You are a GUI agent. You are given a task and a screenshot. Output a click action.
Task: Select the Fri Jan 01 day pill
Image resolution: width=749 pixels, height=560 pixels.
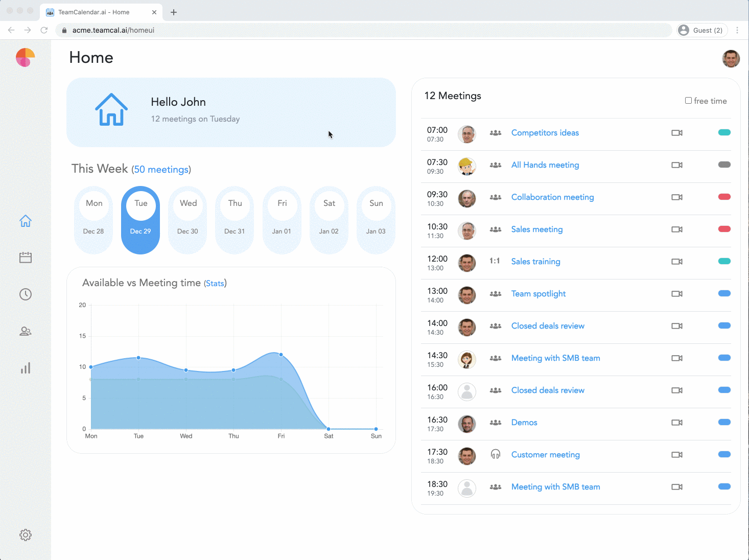pos(282,220)
